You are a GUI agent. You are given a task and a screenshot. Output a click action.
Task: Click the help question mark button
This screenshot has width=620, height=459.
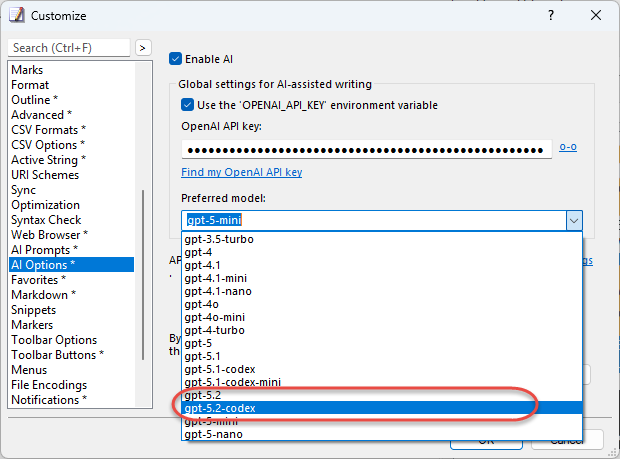[x=551, y=15]
